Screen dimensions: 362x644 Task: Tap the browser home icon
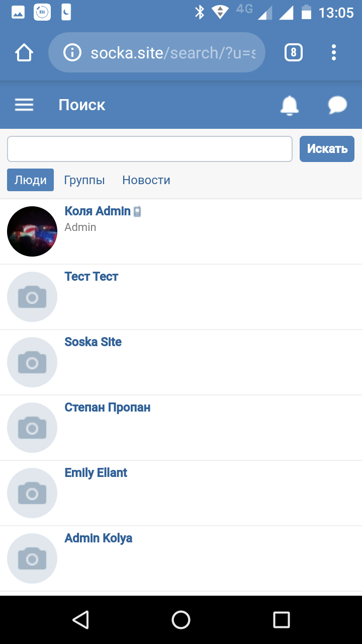click(x=24, y=52)
